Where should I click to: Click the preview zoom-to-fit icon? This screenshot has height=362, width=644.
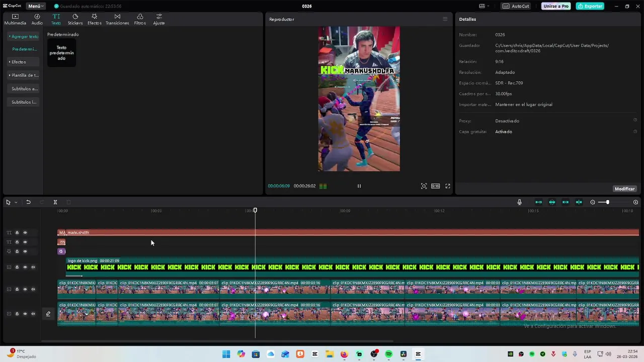click(x=424, y=186)
